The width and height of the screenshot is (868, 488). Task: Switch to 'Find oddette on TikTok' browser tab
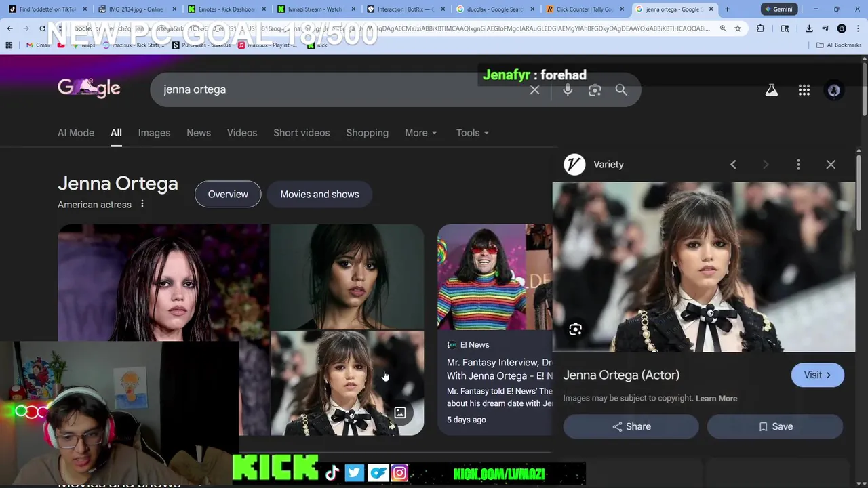46,9
